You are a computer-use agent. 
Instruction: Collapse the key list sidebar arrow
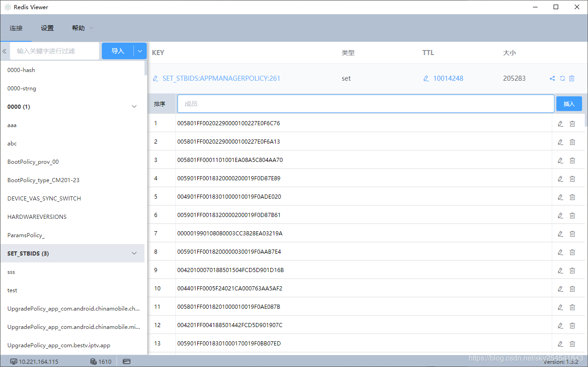click(x=5, y=51)
